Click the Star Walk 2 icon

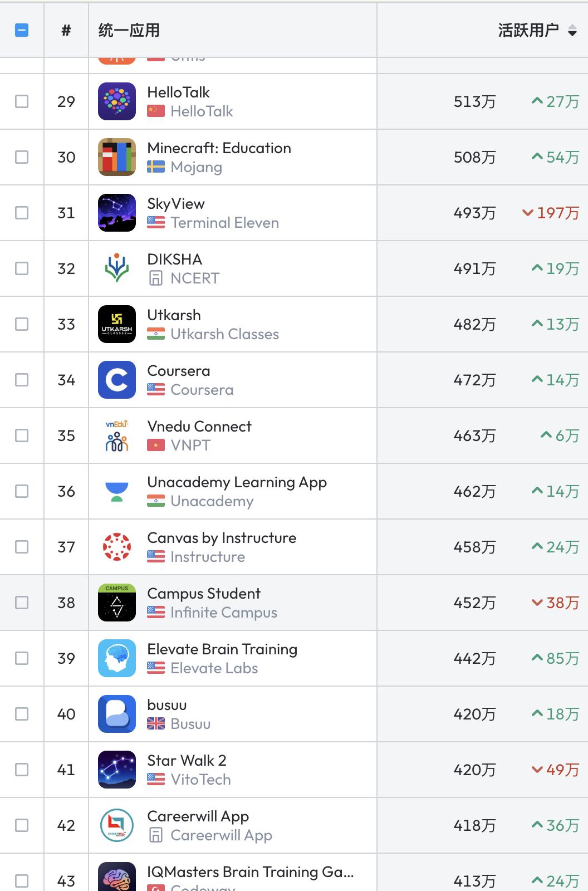pyautogui.click(x=117, y=770)
